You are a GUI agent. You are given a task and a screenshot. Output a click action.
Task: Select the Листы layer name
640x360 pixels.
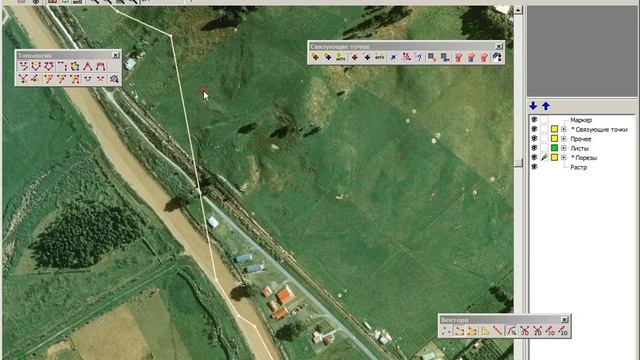(x=580, y=148)
